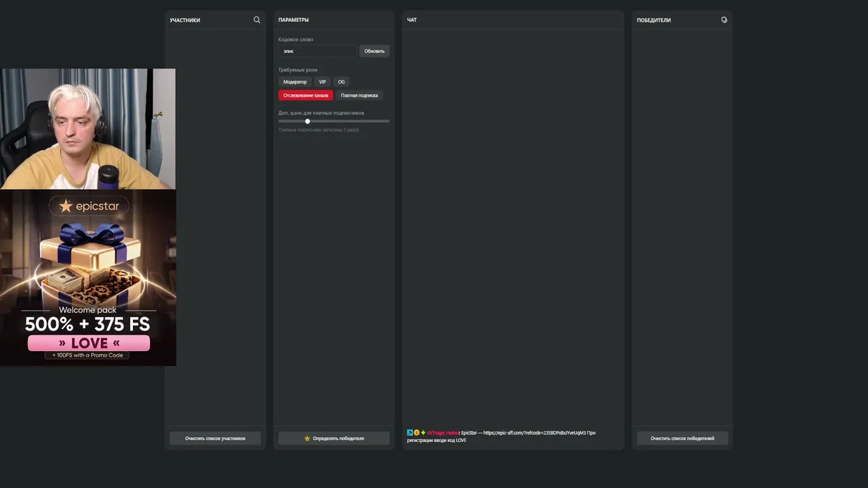
Task: Toggle the VIP role requirement
Action: pyautogui.click(x=322, y=82)
